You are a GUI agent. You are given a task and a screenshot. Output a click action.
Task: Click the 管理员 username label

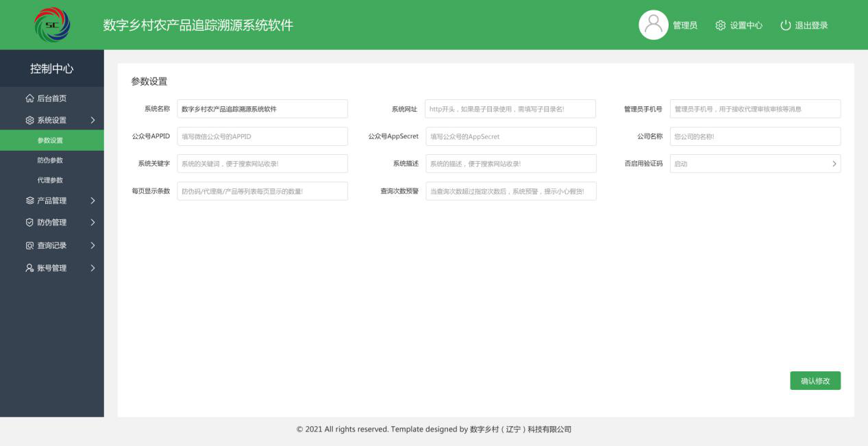click(x=685, y=25)
